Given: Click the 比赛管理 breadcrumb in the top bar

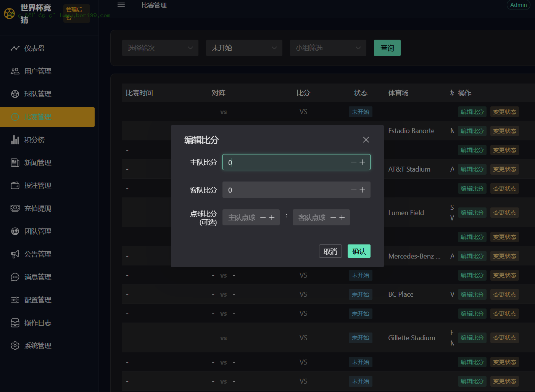Looking at the screenshot, I should (154, 5).
